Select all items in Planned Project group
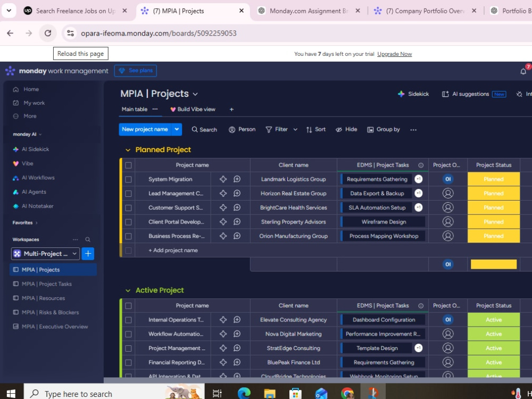Screen dimensions: 532x399 click(128, 165)
